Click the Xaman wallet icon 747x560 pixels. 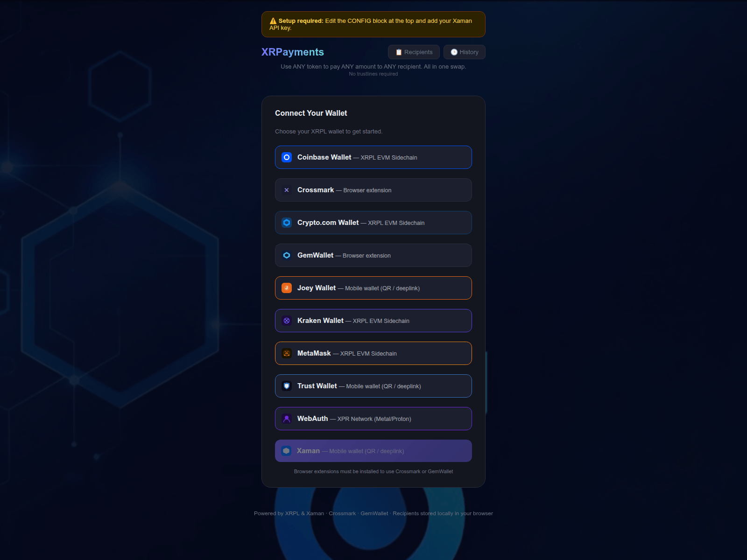click(x=287, y=451)
